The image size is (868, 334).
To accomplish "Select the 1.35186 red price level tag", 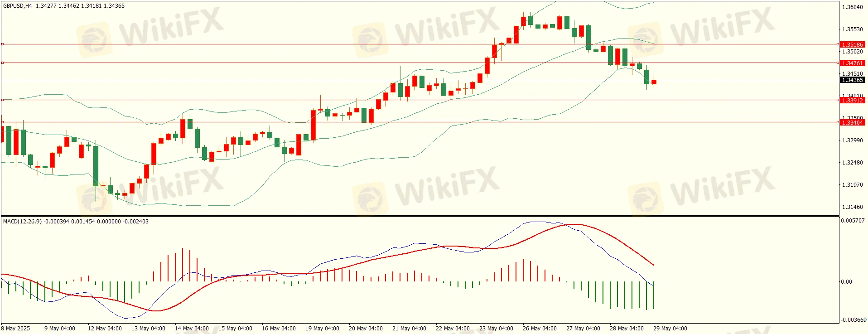I will coord(852,44).
